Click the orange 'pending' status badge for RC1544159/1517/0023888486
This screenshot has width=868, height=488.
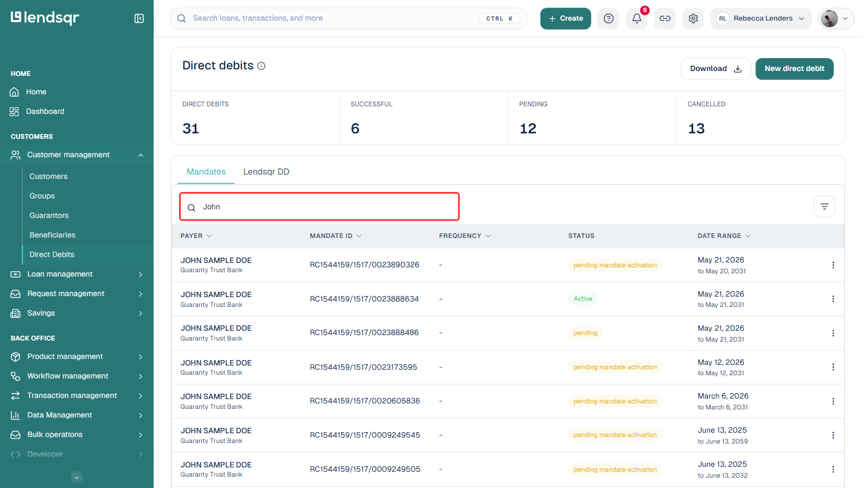click(585, 333)
